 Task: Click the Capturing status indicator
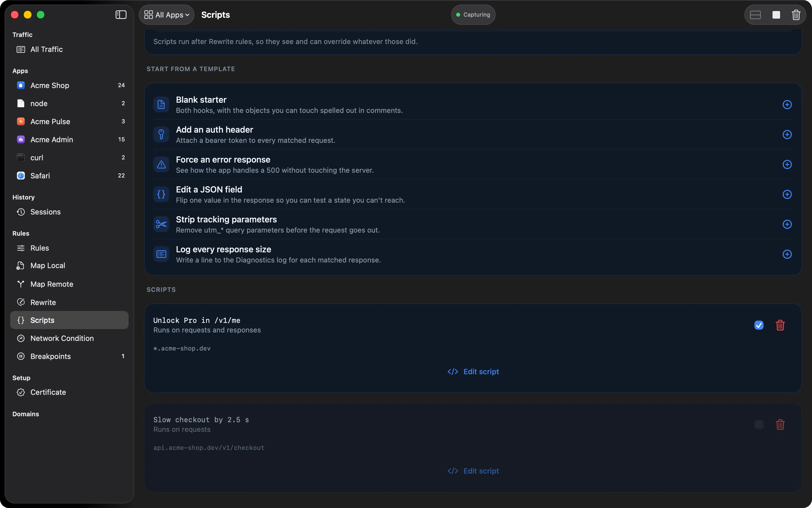tap(473, 15)
